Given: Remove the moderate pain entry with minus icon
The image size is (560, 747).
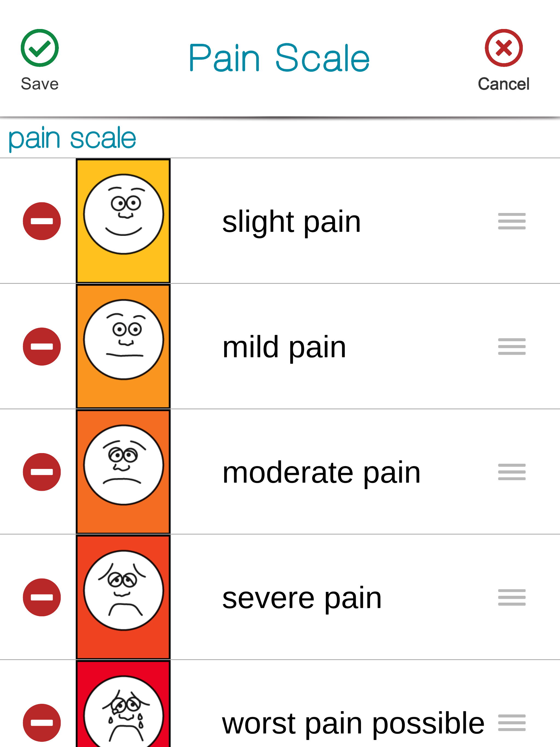Looking at the screenshot, I should [42, 472].
